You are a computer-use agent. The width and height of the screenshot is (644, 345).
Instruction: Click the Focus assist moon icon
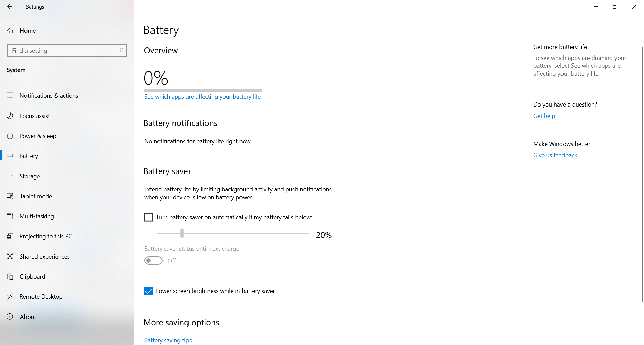[10, 116]
